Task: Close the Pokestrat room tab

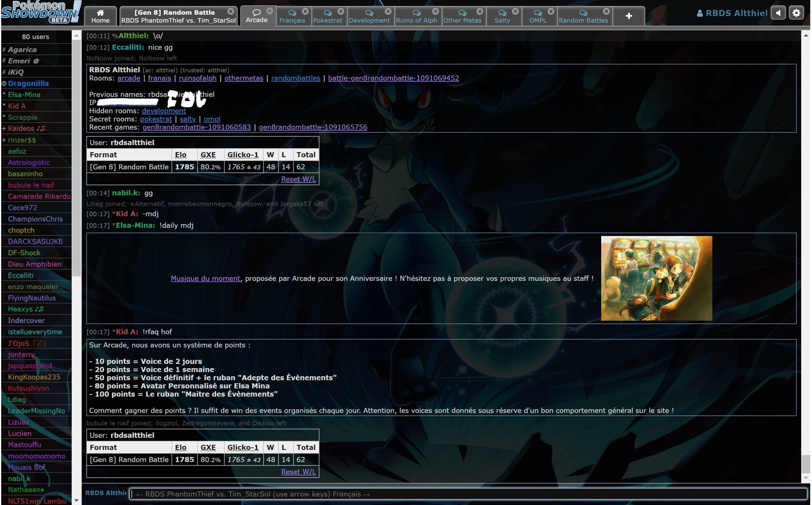Action: (340, 11)
